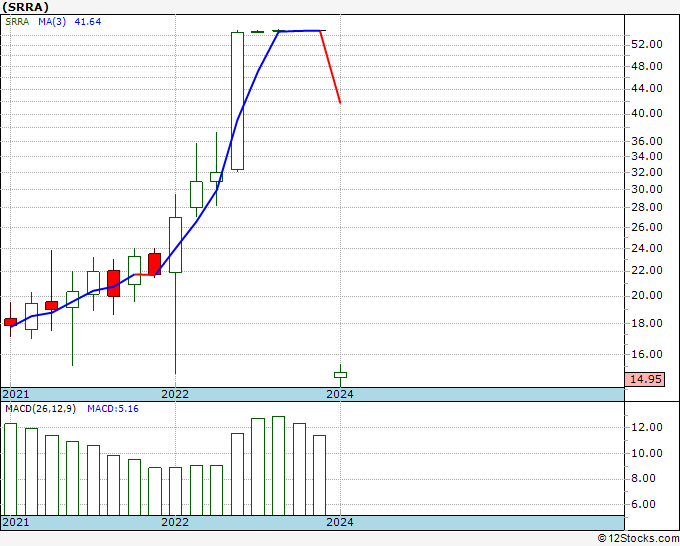Click the red descending moving average segment near 44
This screenshot has height=546, width=680.
point(330,67)
